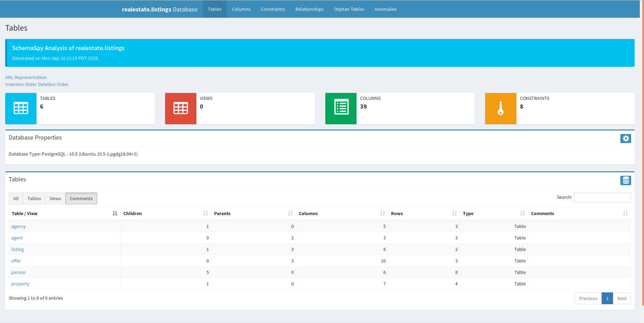The width and height of the screenshot is (644, 323).
Task: Sort by Table / View column
Action: pos(65,213)
